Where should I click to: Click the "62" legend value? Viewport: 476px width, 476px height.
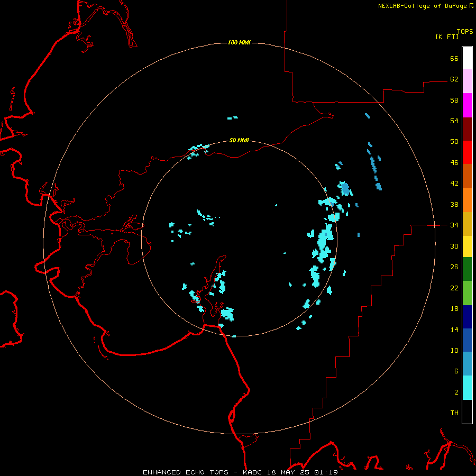click(454, 79)
